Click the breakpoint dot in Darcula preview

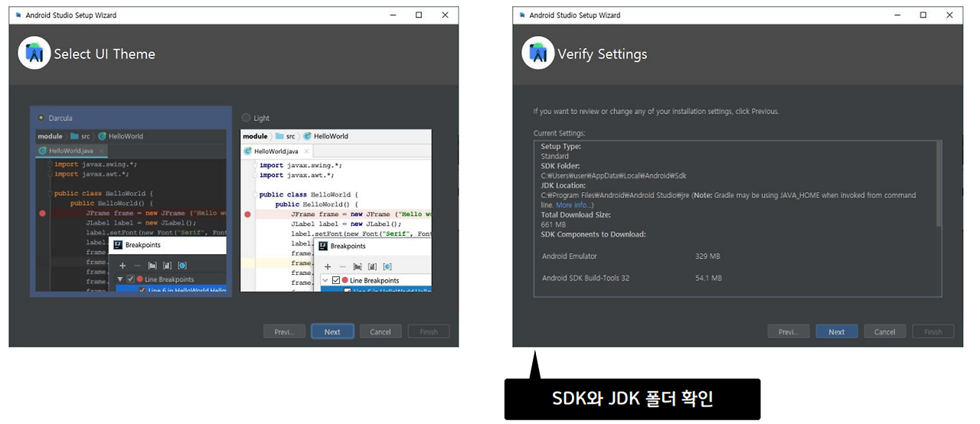tap(42, 214)
